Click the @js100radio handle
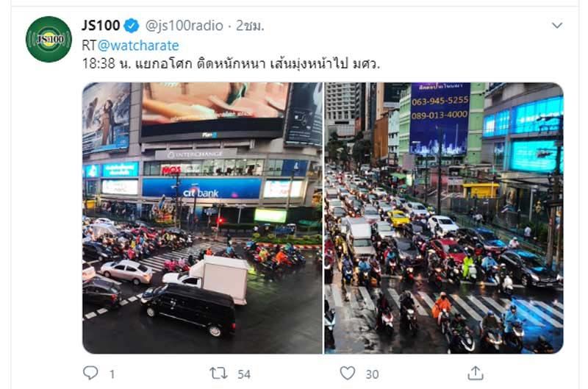The width and height of the screenshot is (588, 389). coord(184,26)
